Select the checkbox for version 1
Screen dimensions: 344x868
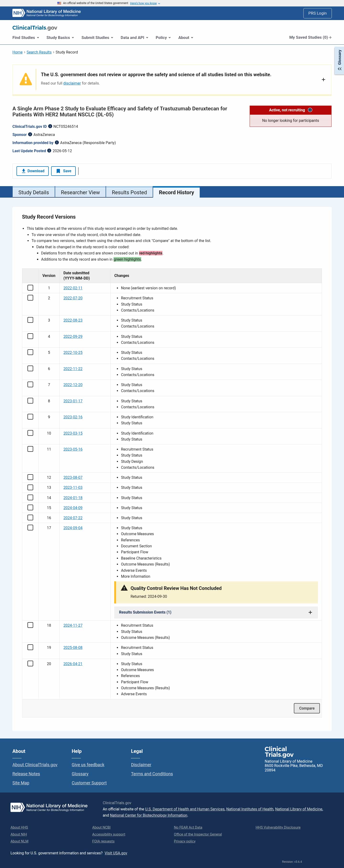tap(30, 288)
